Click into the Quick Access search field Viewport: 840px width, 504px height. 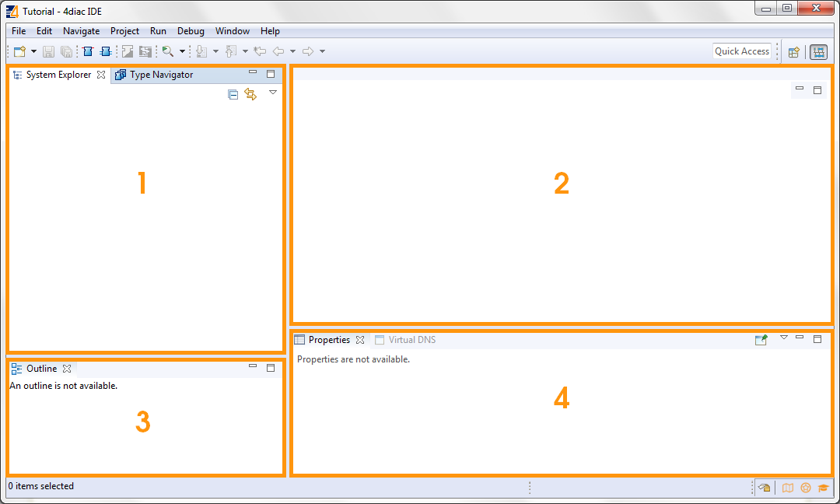pos(742,51)
